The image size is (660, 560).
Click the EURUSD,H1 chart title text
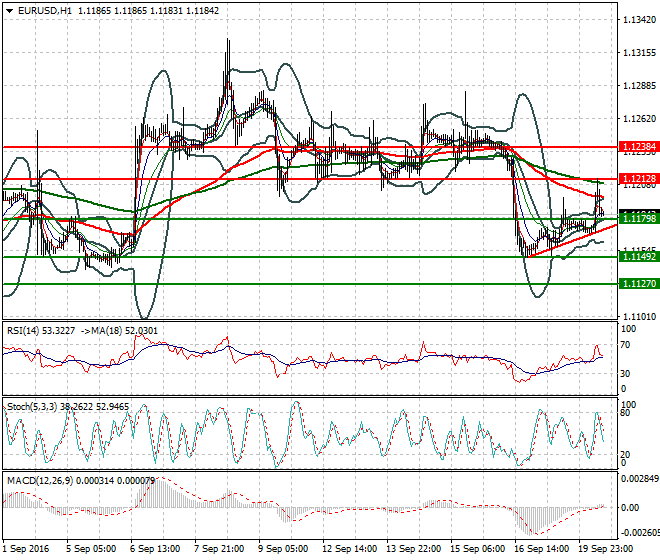point(45,11)
